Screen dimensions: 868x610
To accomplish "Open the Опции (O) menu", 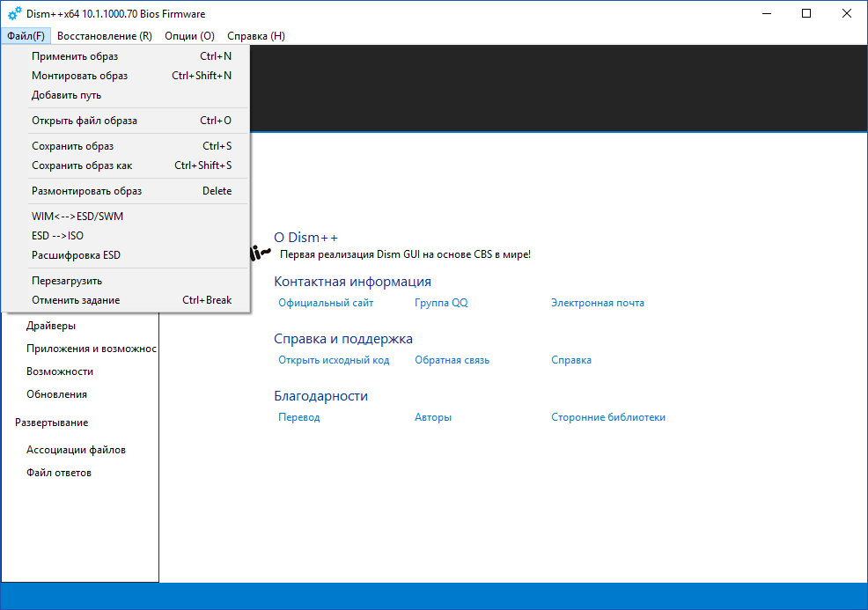I will point(189,36).
